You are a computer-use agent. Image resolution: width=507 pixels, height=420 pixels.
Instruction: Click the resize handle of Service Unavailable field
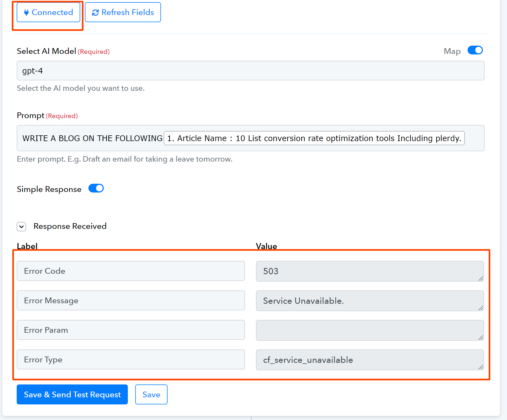[x=481, y=308]
